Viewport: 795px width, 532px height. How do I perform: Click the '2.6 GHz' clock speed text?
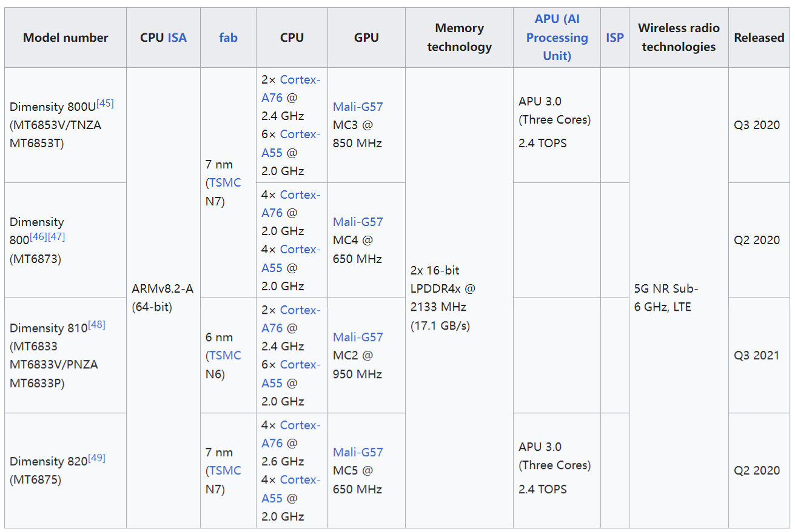(x=283, y=462)
